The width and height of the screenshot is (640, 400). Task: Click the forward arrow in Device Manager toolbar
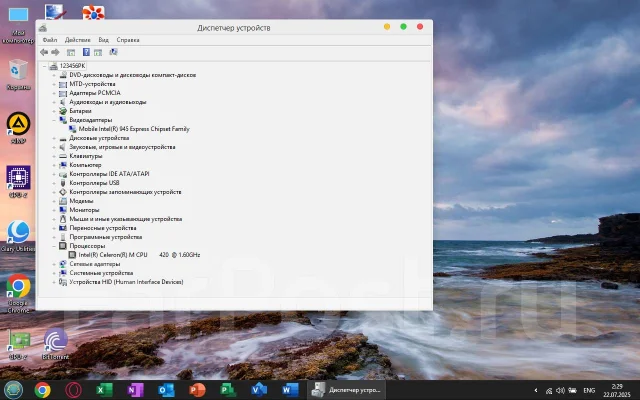tap(55, 52)
